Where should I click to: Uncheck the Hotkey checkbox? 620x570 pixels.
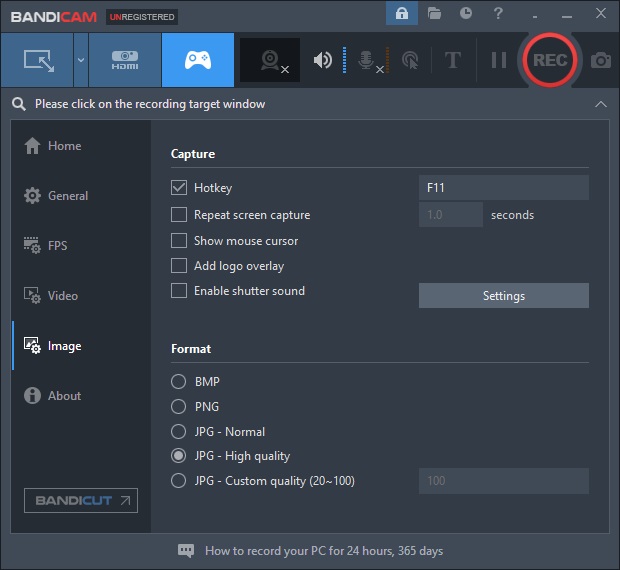[179, 187]
